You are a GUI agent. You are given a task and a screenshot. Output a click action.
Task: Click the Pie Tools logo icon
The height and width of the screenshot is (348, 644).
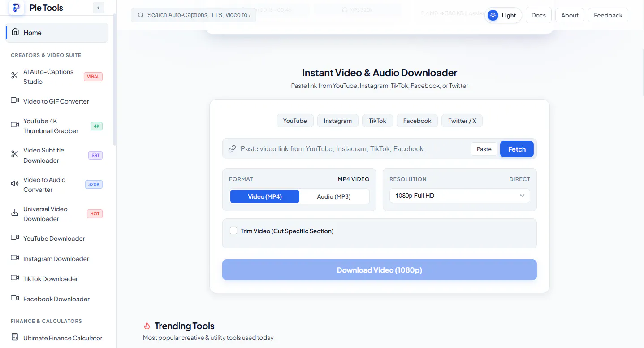click(x=17, y=8)
